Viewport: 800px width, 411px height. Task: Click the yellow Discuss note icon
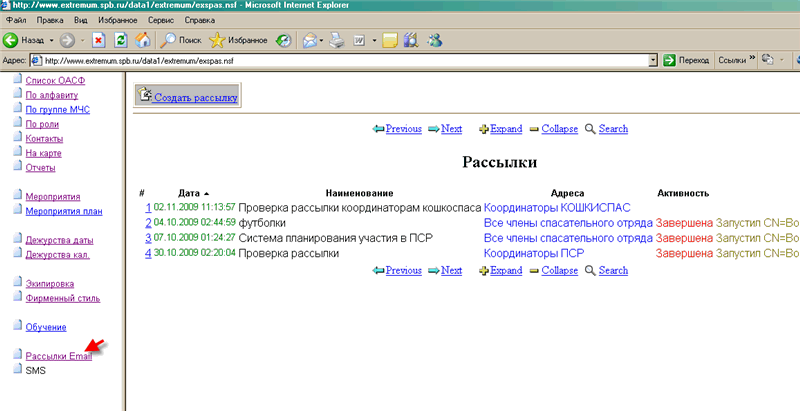390,40
